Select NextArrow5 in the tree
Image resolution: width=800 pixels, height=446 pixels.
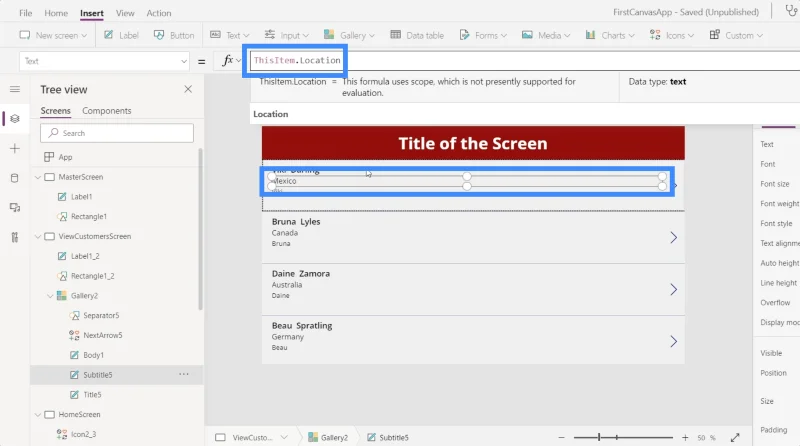[x=103, y=335]
